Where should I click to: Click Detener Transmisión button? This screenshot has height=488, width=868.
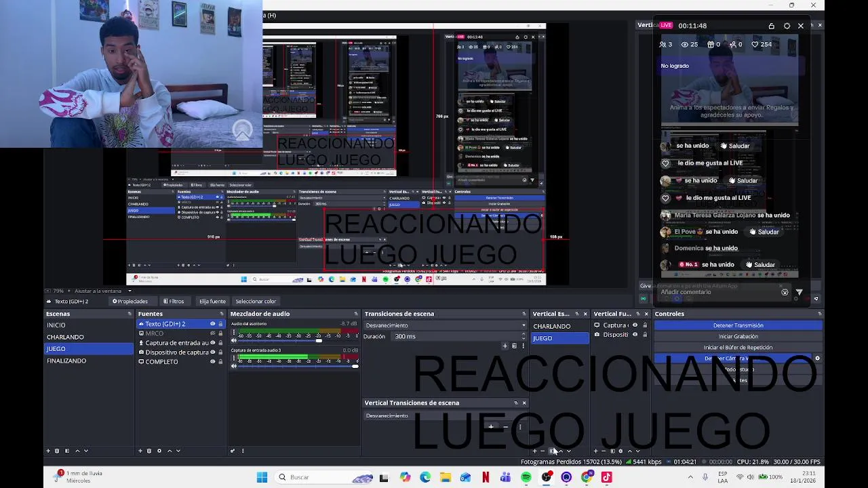click(738, 325)
